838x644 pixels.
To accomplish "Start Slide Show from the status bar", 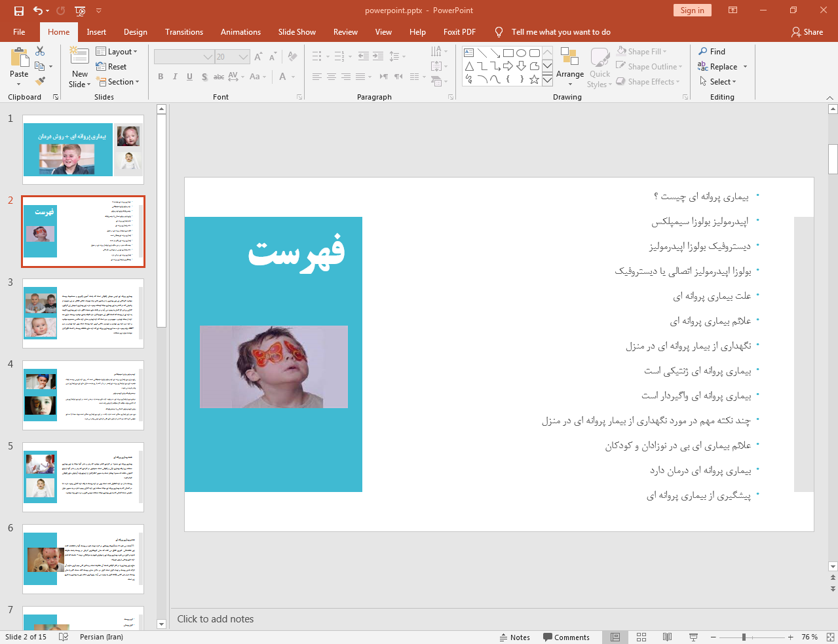I will (x=693, y=637).
